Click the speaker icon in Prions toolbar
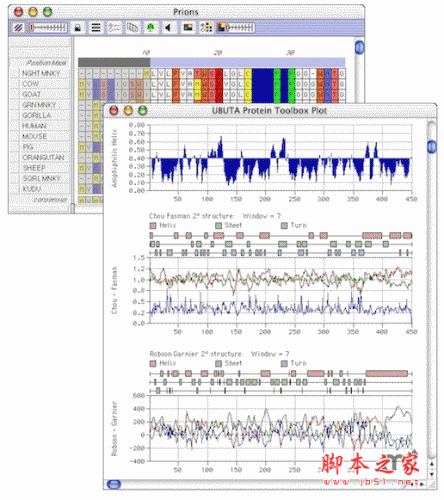This screenshot has height=500, width=444. coord(169,28)
